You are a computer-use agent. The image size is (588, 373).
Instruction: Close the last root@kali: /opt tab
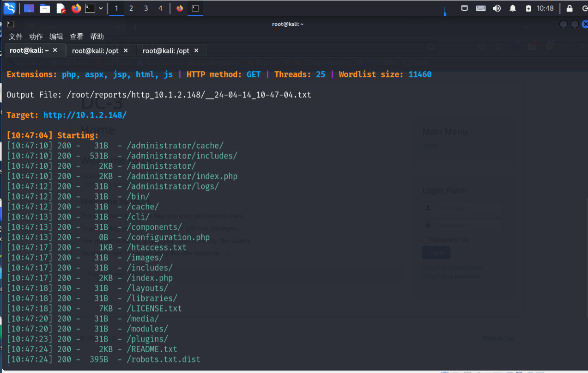pyautogui.click(x=196, y=50)
